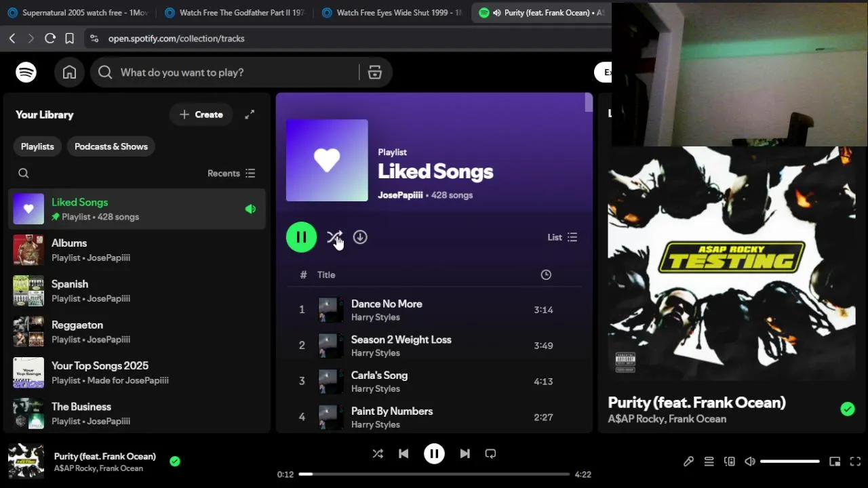Open Harry Styles artist link under Dance No More

tap(376, 317)
